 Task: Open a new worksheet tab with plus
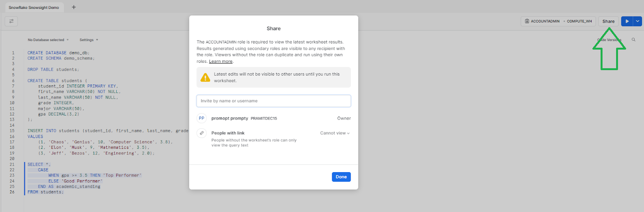(74, 7)
